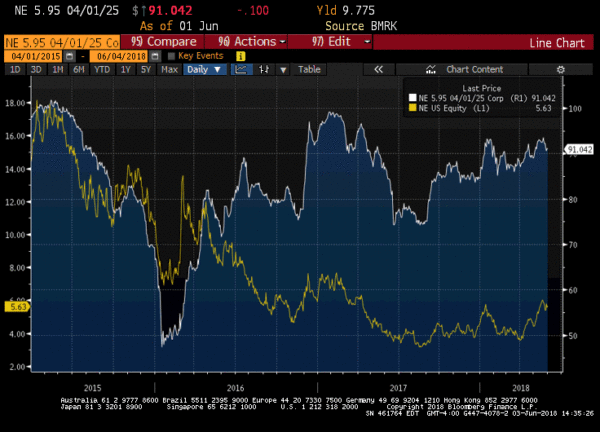Enable the Key Events checkbox
Viewport: 600px width, 432px height.
(171, 56)
